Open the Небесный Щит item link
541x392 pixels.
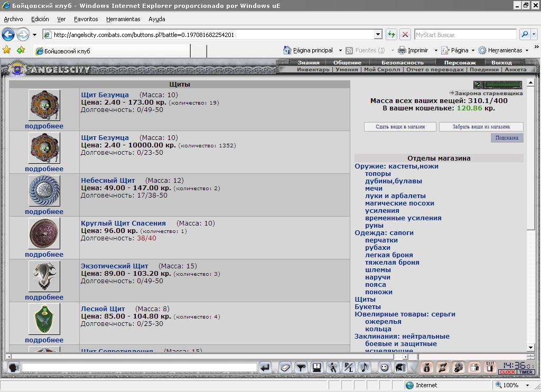click(x=108, y=181)
